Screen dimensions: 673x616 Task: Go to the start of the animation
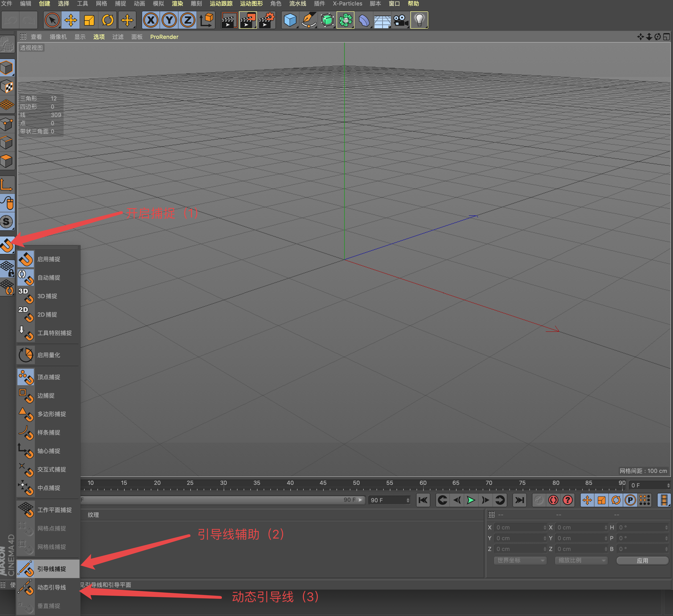423,500
